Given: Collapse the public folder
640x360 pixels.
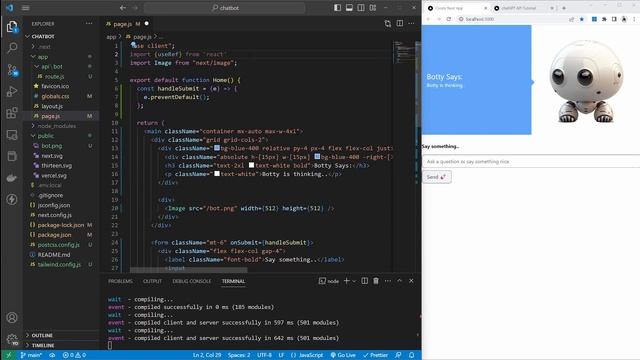Looking at the screenshot, I should click(45, 136).
